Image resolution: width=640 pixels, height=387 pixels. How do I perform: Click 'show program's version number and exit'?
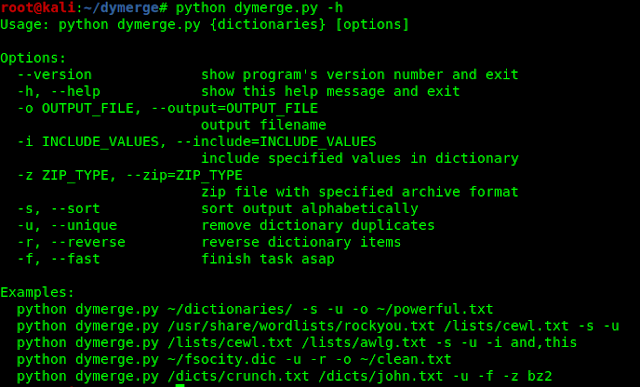pos(360,75)
